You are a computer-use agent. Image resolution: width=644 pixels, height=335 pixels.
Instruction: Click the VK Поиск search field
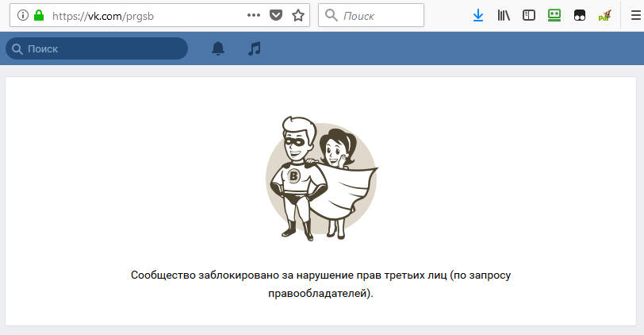coord(97,48)
